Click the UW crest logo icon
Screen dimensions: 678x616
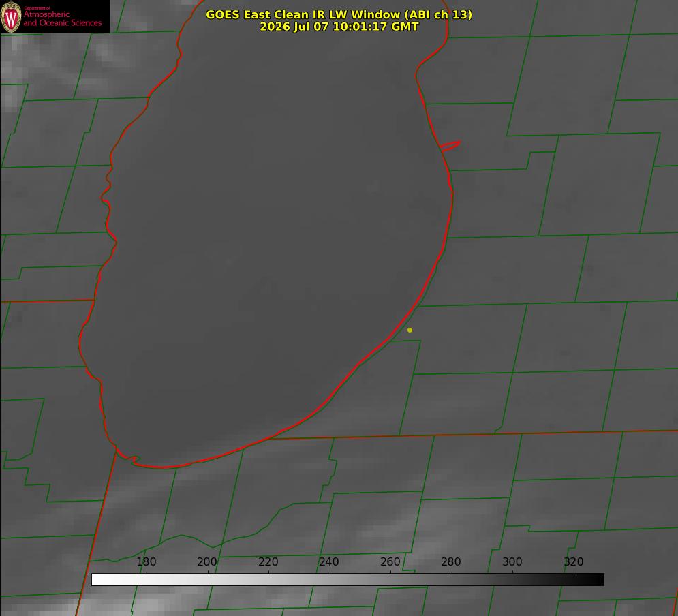point(11,17)
